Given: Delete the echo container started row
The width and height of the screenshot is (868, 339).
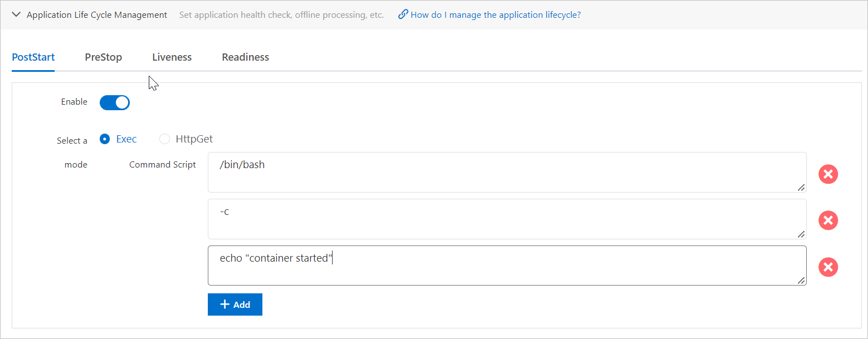Looking at the screenshot, I should pyautogui.click(x=828, y=267).
